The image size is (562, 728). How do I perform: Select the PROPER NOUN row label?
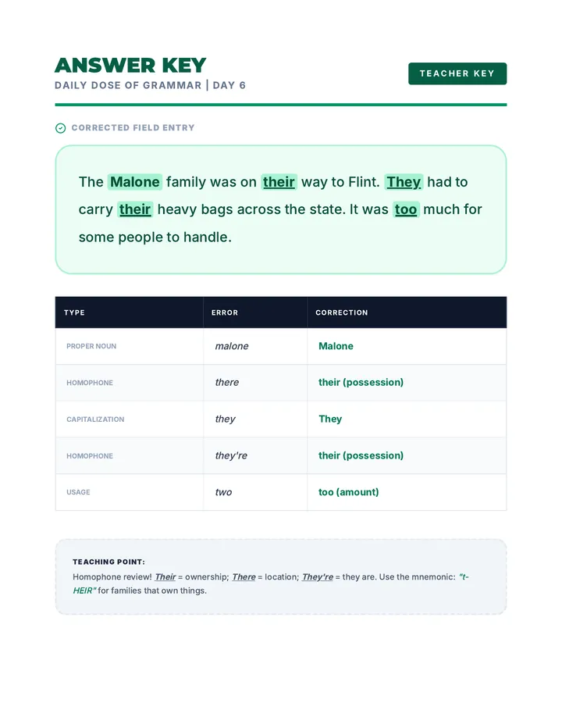point(91,346)
